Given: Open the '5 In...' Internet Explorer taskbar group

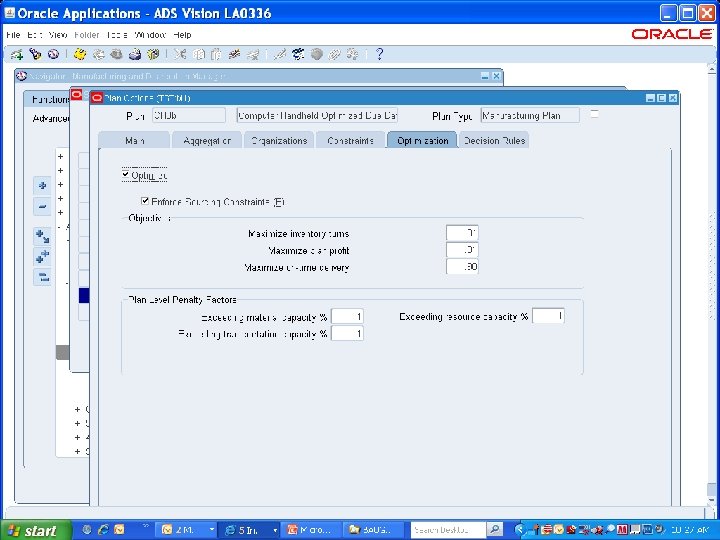Looking at the screenshot, I should coord(250,530).
